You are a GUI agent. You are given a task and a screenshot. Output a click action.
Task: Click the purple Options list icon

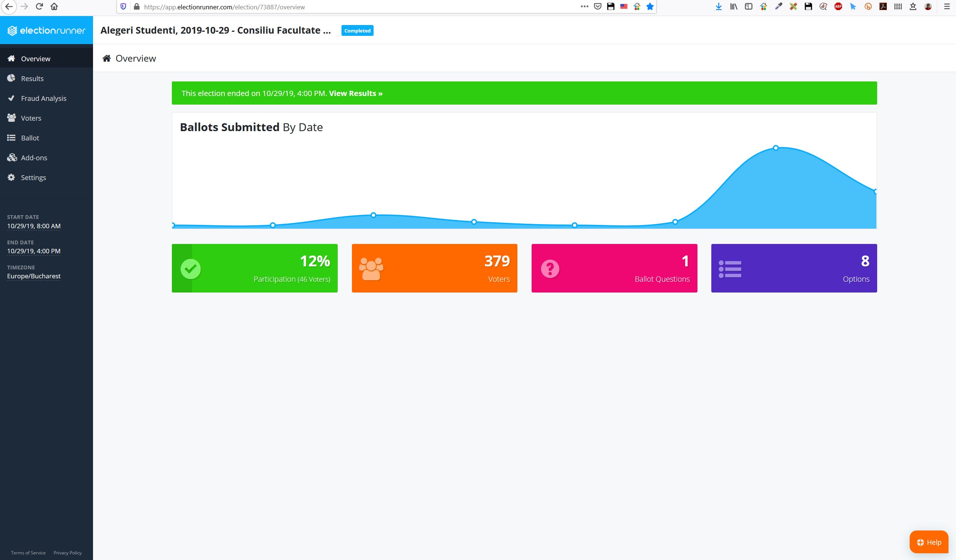(730, 269)
